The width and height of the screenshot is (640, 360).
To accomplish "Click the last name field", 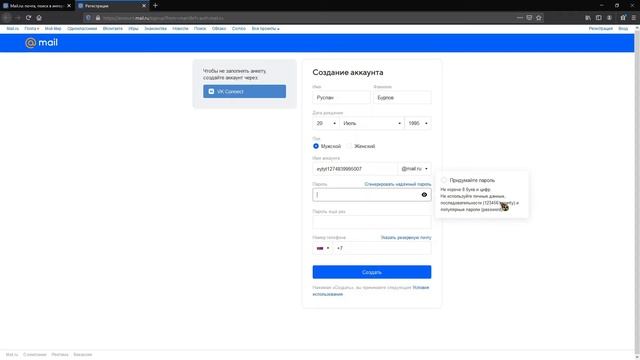I will tap(402, 98).
